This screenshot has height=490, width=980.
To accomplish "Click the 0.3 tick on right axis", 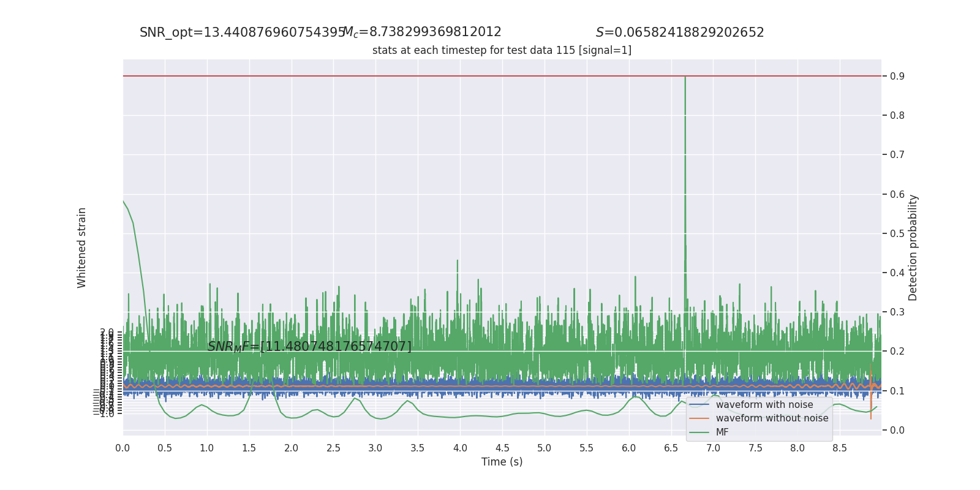I will (x=897, y=312).
